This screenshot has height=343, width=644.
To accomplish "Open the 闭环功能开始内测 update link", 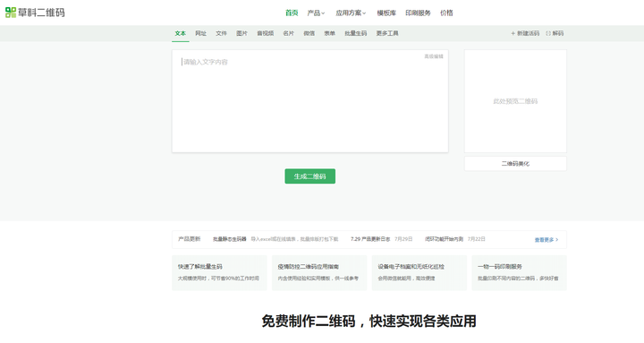I will point(444,239).
